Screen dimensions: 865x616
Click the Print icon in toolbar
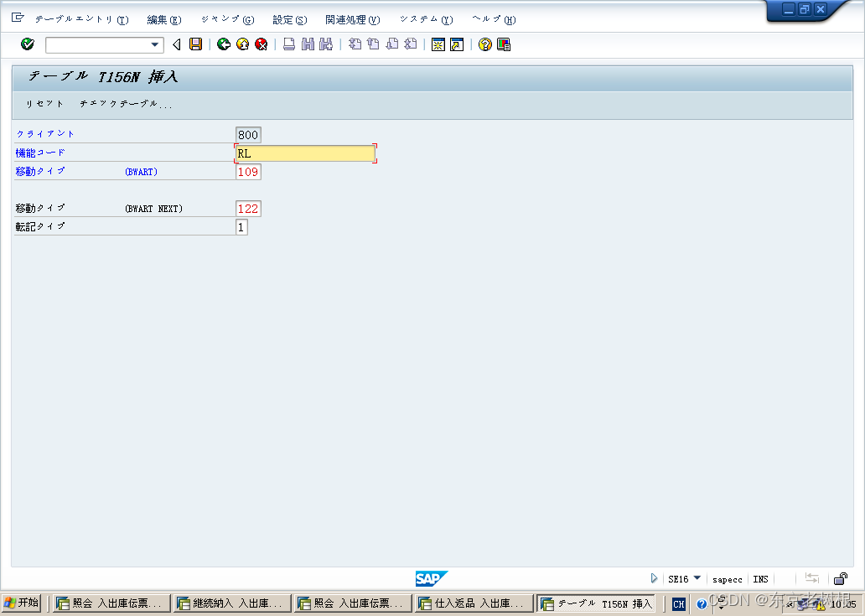[289, 44]
